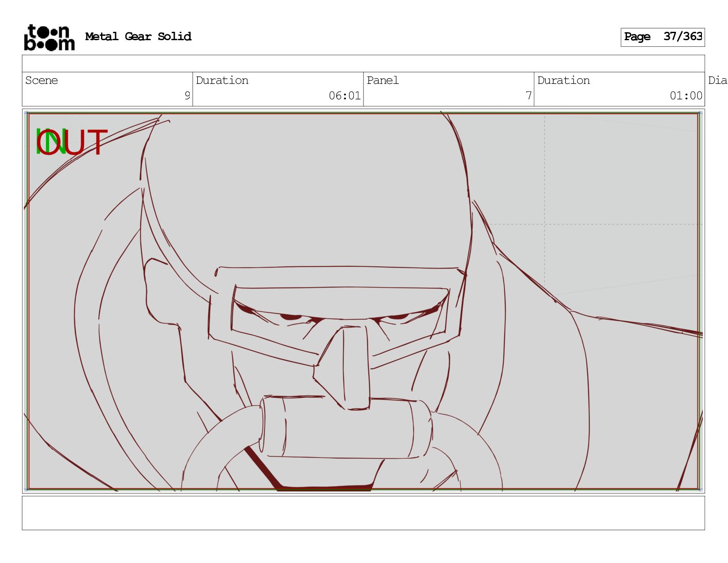Click the red 'OUT' camera marker

[72, 142]
